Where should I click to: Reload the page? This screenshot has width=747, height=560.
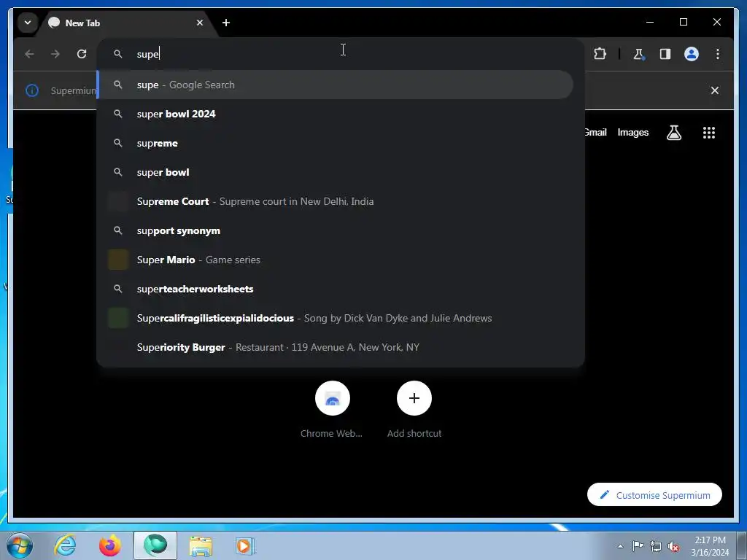point(82,54)
